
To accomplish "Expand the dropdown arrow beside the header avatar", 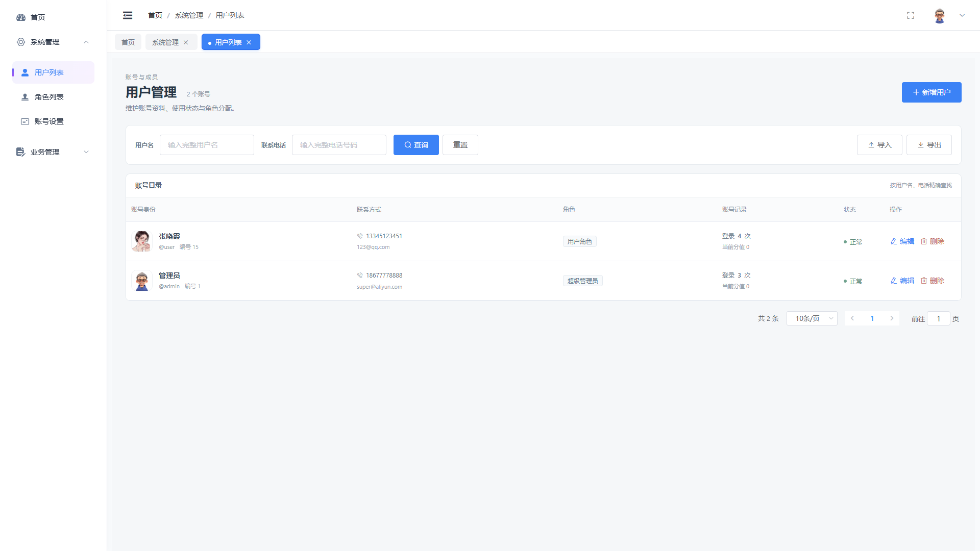I will tap(962, 15).
